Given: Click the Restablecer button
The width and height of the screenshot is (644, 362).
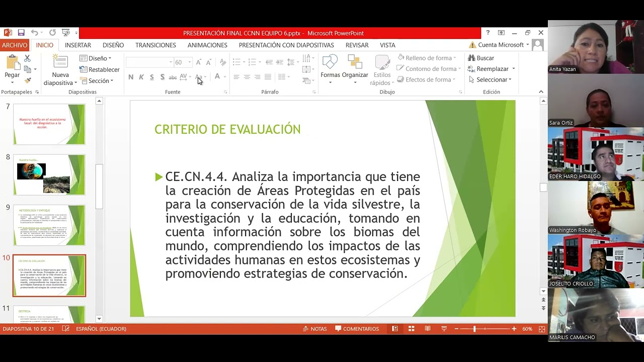Looking at the screenshot, I should (100, 69).
